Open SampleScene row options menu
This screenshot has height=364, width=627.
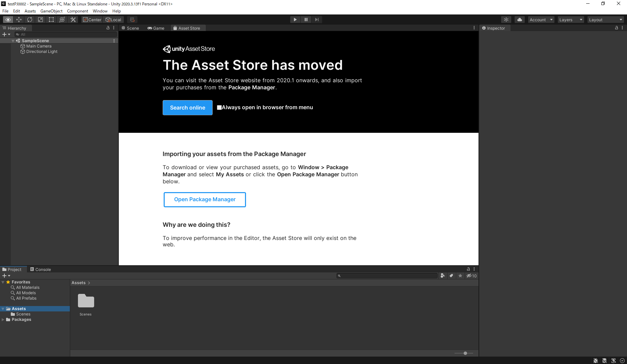[114, 41]
